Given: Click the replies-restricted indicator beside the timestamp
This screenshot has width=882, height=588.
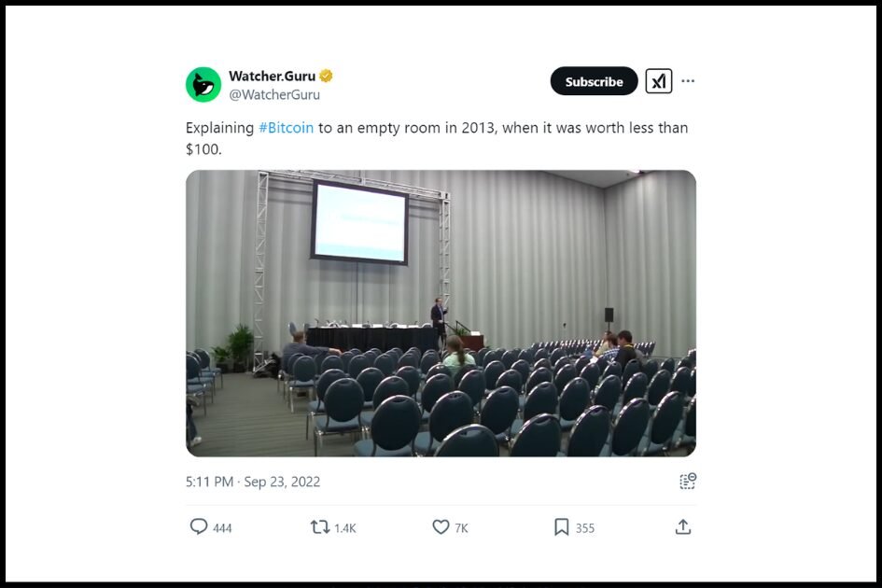Looking at the screenshot, I should [x=687, y=481].
